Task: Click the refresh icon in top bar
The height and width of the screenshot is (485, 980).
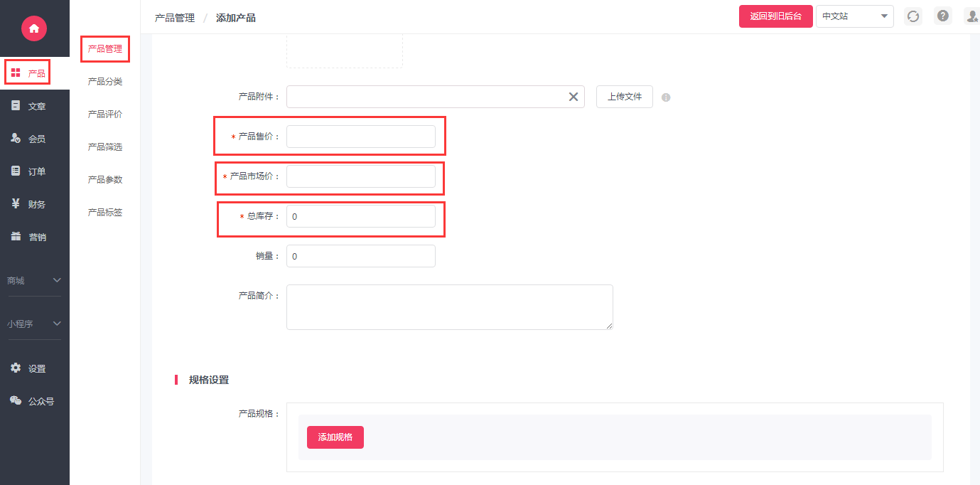Action: coord(913,16)
